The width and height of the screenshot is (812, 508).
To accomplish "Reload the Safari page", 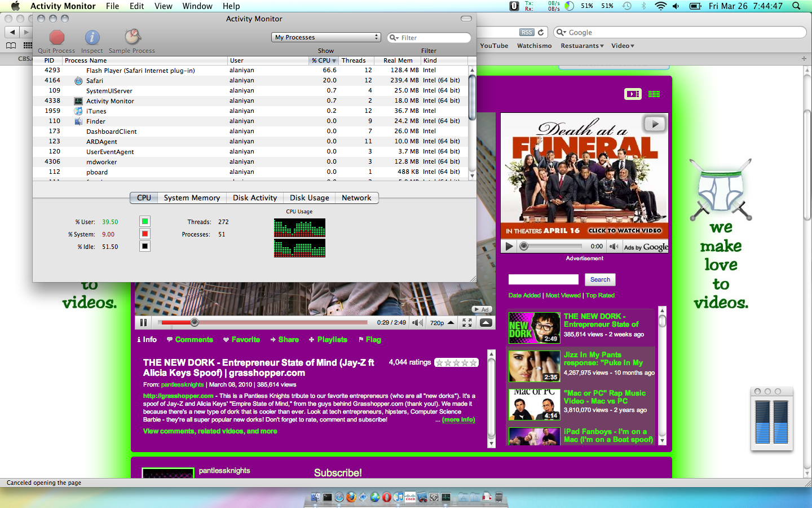I will tap(541, 33).
